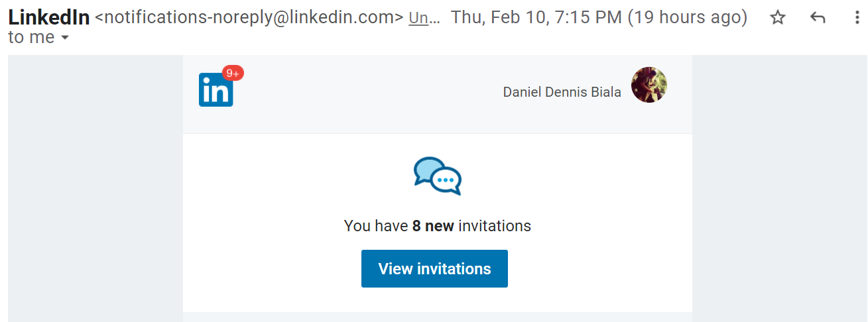Click the reply arrow icon
This screenshot has height=322, width=868.
click(x=818, y=18)
